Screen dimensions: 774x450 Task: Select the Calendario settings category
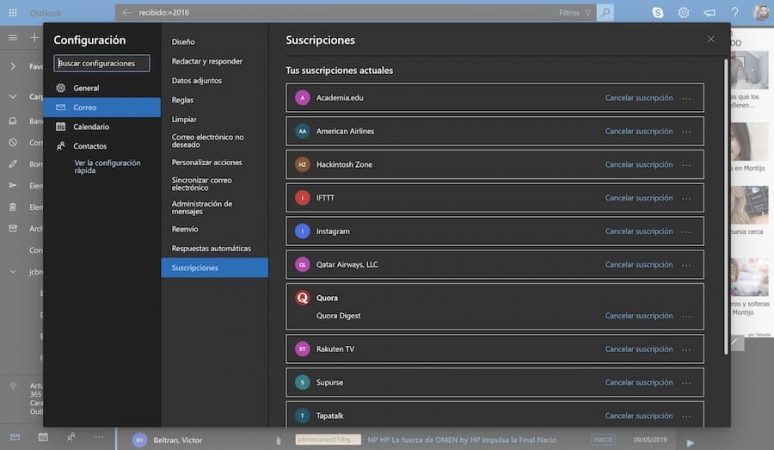pyautogui.click(x=91, y=127)
